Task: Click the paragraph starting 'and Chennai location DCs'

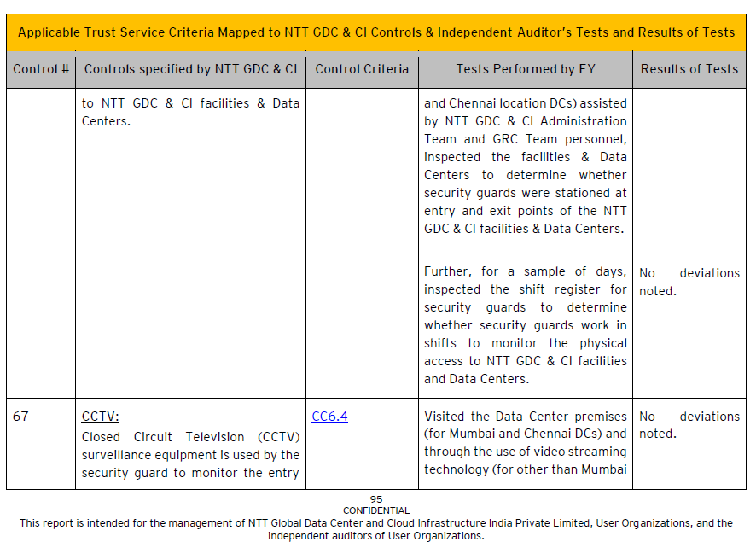Action: click(x=525, y=166)
